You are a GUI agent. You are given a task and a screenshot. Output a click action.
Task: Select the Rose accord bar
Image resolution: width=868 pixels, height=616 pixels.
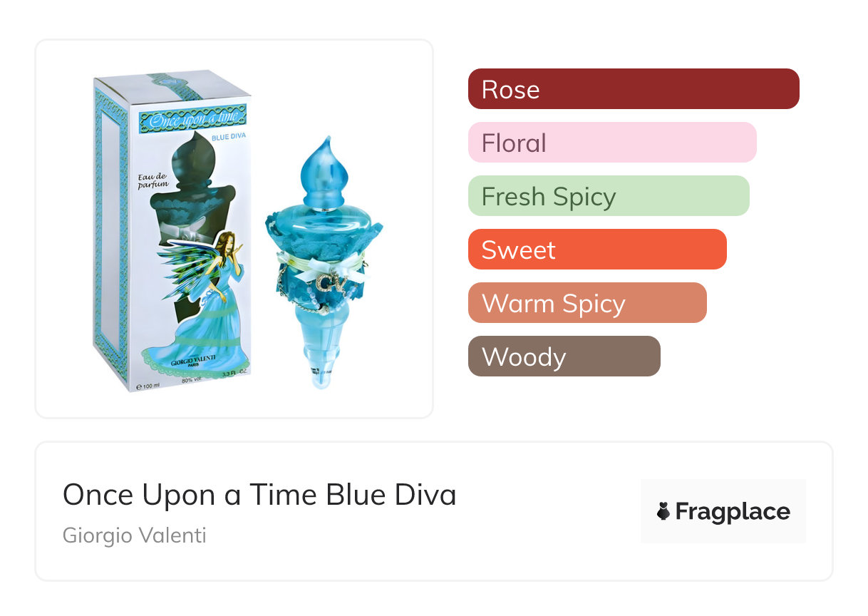coord(634,89)
